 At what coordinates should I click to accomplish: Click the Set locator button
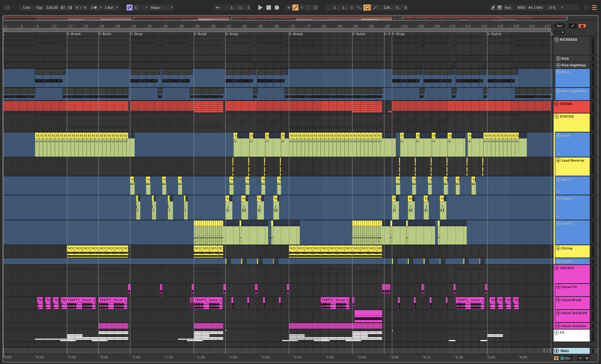point(559,26)
